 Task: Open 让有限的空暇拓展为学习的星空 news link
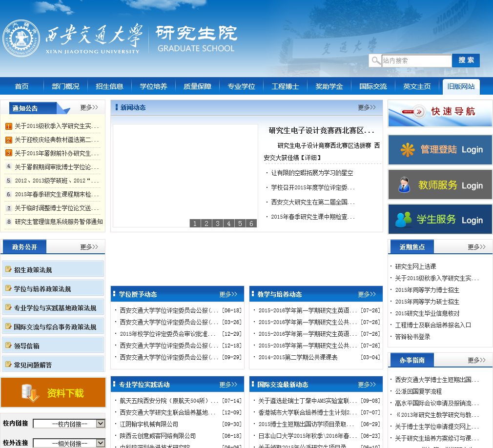click(312, 173)
